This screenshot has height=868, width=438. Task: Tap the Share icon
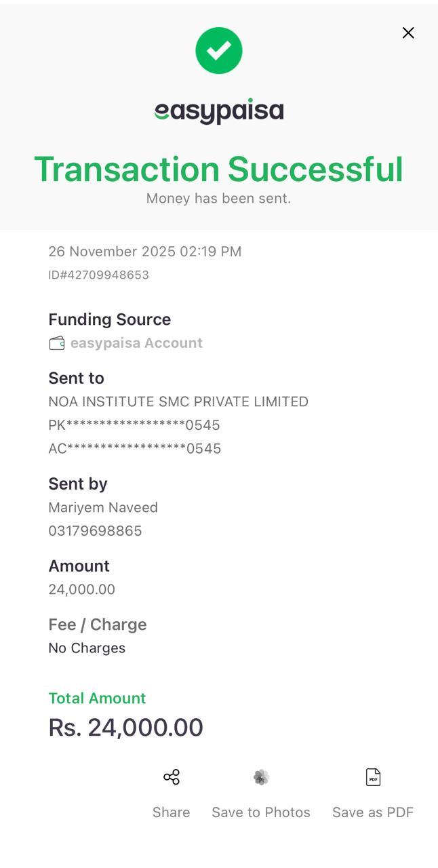(172, 777)
